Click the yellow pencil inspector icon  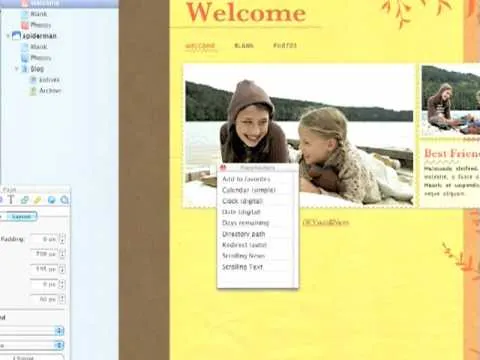[38, 200]
